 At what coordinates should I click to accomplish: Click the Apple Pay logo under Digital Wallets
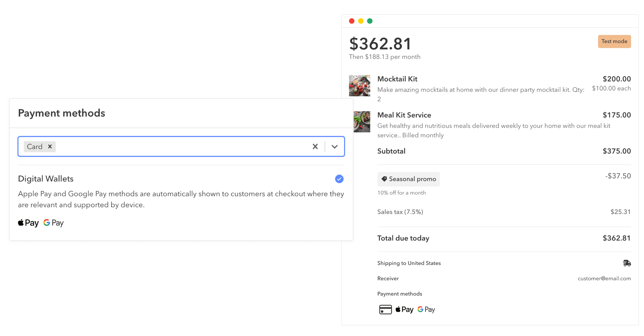tap(28, 223)
